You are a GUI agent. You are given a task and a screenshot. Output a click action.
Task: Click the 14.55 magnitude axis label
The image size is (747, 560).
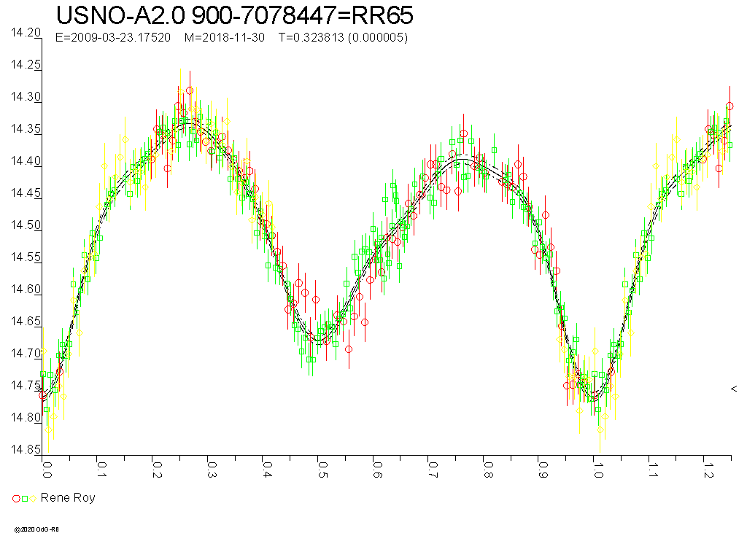[x=26, y=257]
